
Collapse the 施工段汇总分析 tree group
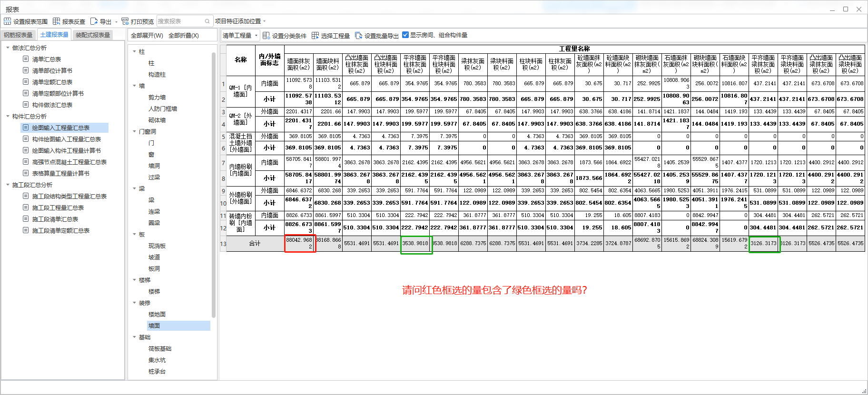(x=8, y=185)
